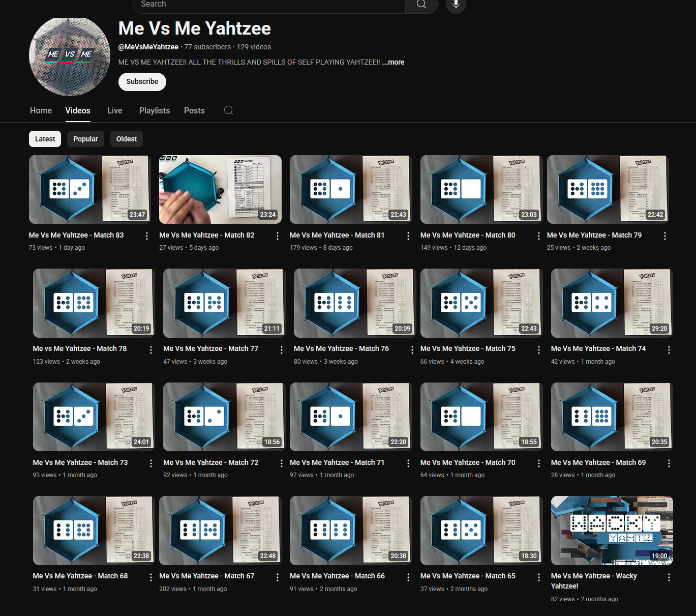Open the Me Vs Me channel avatar
Image resolution: width=696 pixels, height=616 pixels.
[x=70, y=56]
